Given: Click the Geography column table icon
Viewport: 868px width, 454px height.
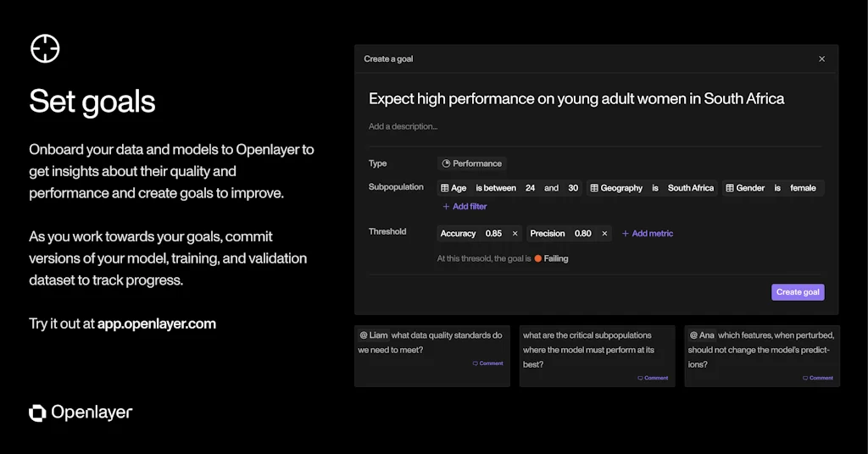Looking at the screenshot, I should pos(594,188).
